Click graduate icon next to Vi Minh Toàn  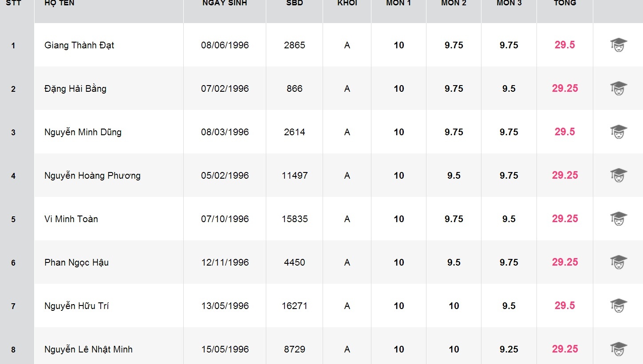click(619, 219)
